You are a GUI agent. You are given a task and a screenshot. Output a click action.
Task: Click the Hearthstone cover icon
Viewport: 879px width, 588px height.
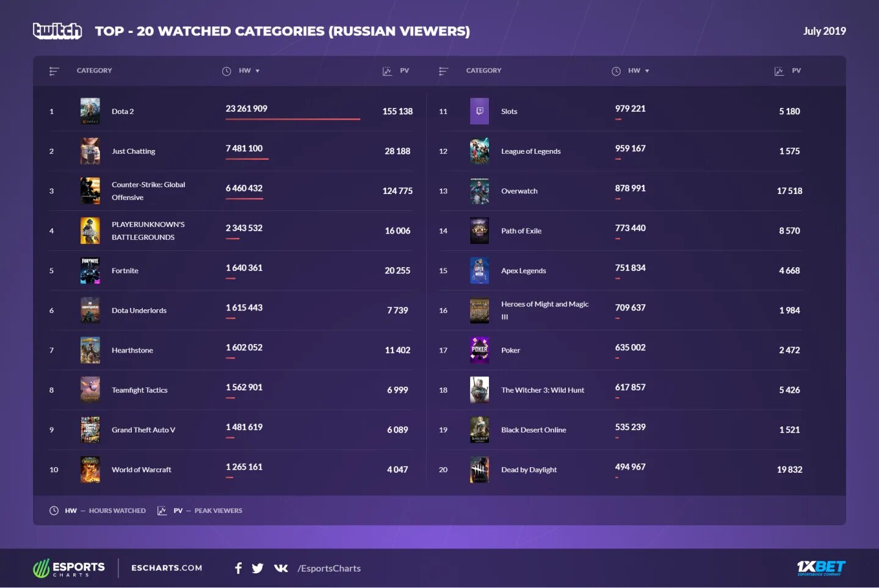[x=90, y=350]
